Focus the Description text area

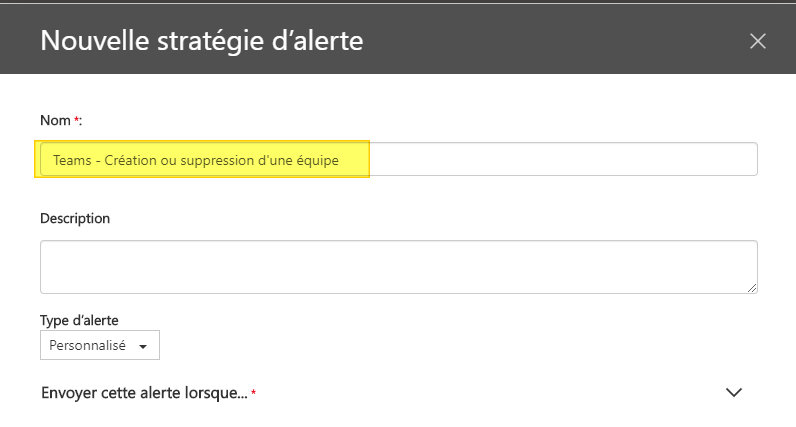pos(398,267)
